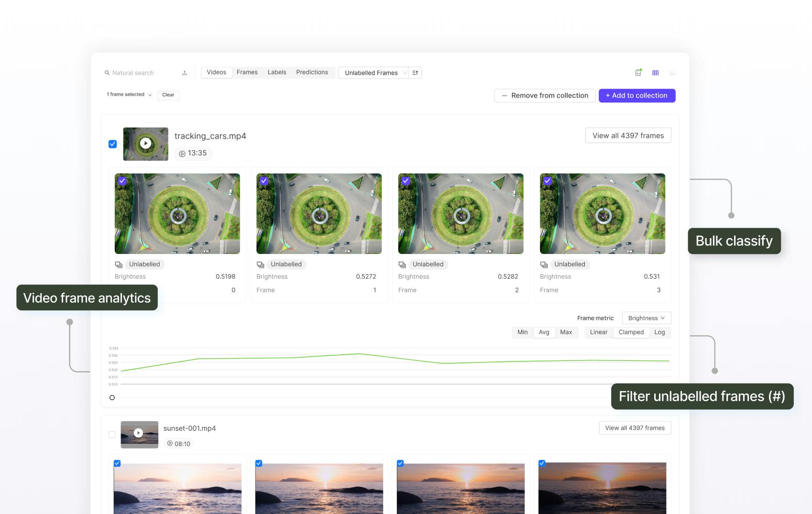The width and height of the screenshot is (812, 514).
Task: Click the upload icon beside the search field
Action: pos(185,72)
